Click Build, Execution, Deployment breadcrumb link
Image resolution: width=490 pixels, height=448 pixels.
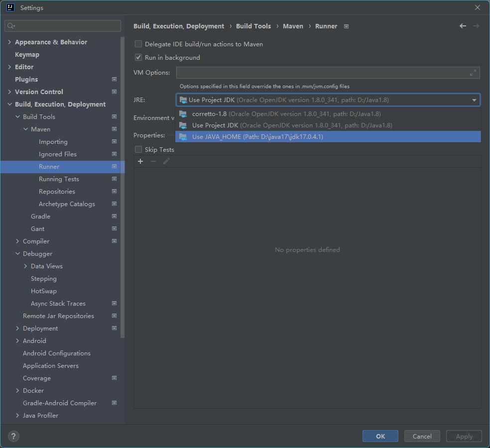[x=179, y=26]
